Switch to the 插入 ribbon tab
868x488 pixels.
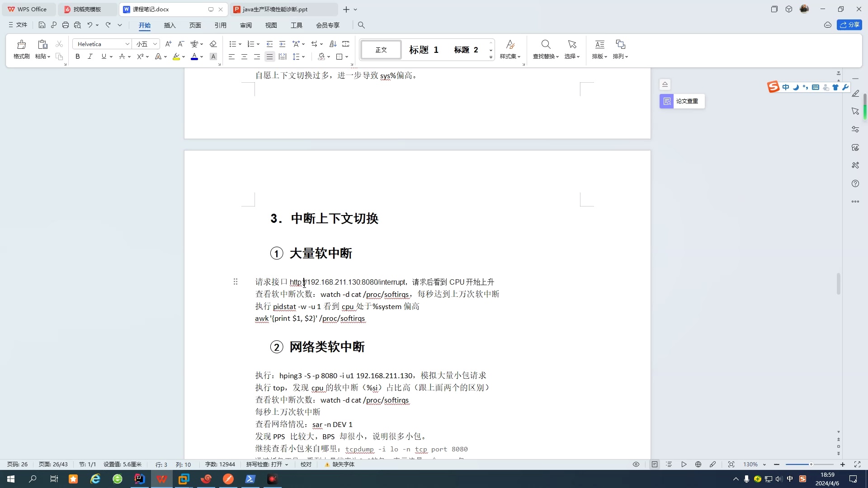(170, 25)
